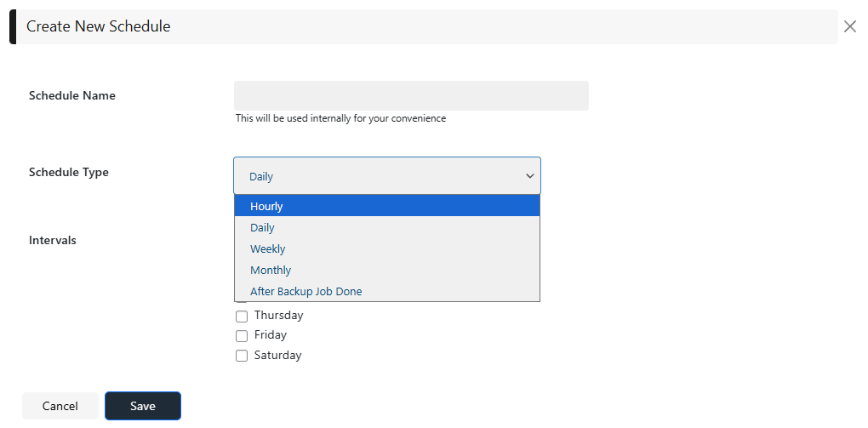Choose Daily from the open options list
This screenshot has height=428, width=868.
click(x=386, y=227)
